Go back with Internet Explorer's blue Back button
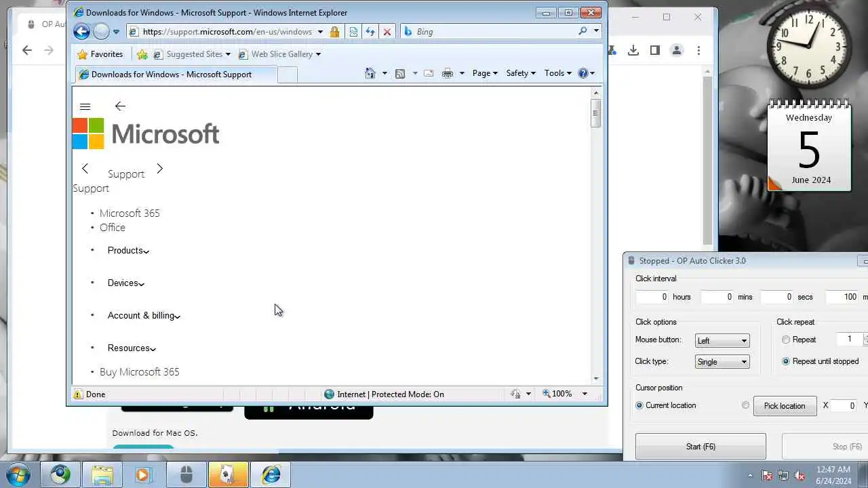The height and width of the screenshot is (488, 868). point(81,31)
